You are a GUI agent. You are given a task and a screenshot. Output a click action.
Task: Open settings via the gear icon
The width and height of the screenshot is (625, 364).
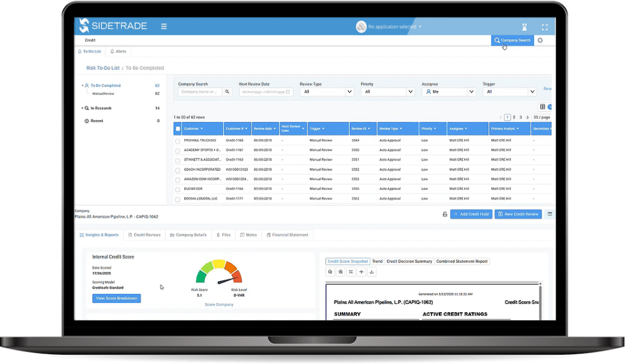pyautogui.click(x=540, y=40)
